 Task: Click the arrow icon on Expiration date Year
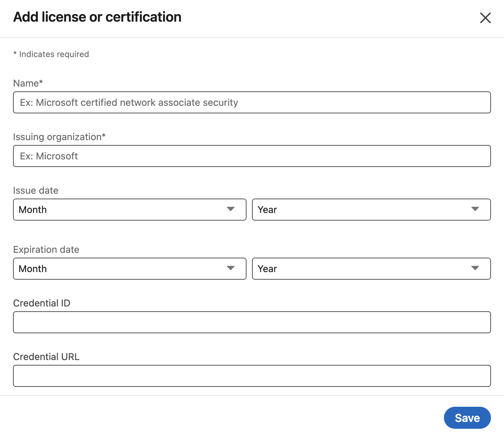tap(475, 268)
